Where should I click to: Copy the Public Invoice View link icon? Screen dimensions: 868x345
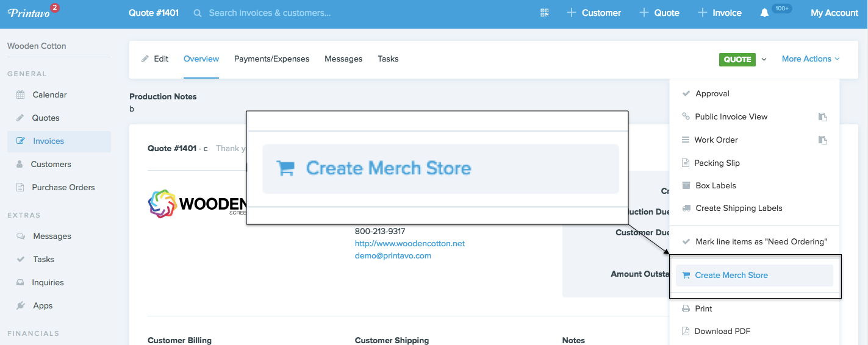pyautogui.click(x=822, y=117)
